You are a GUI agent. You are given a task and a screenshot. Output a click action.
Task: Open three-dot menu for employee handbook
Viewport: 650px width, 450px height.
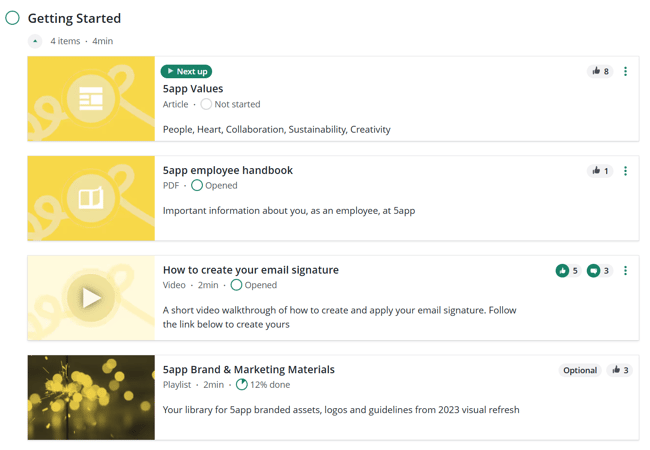pyautogui.click(x=625, y=171)
